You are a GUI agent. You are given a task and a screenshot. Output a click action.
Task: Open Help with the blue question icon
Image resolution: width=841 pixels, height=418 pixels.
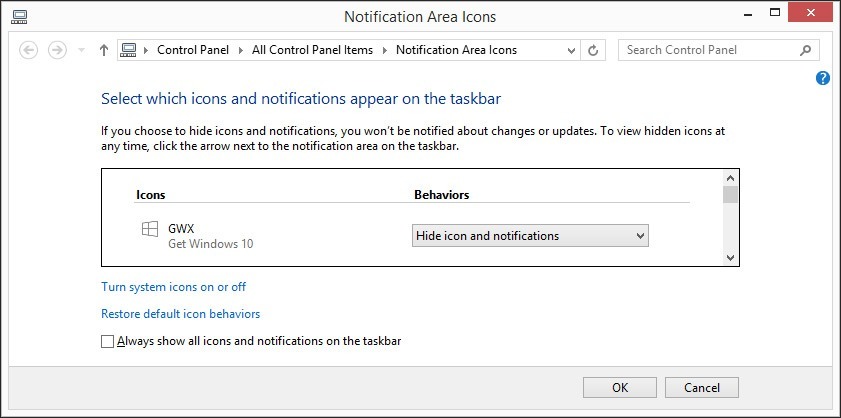[x=823, y=78]
